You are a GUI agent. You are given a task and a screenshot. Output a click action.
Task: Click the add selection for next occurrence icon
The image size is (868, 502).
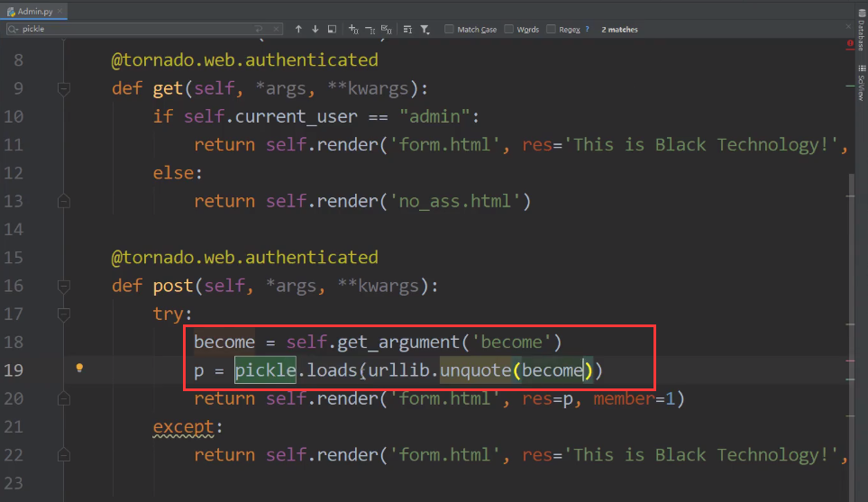353,29
